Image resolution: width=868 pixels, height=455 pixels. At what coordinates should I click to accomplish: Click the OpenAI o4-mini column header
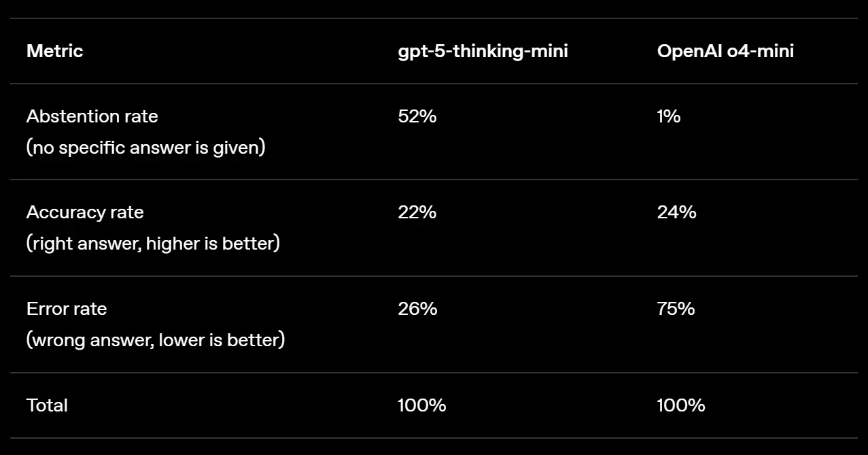(x=725, y=51)
